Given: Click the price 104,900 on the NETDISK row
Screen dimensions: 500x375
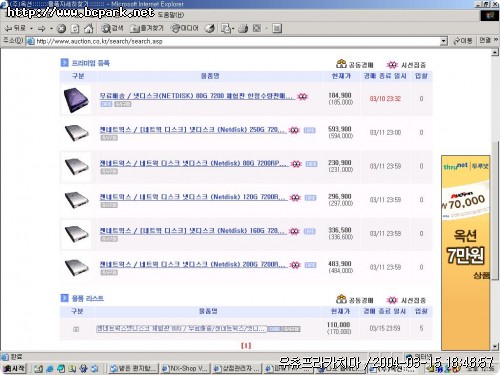Looking at the screenshot, I should point(340,95).
